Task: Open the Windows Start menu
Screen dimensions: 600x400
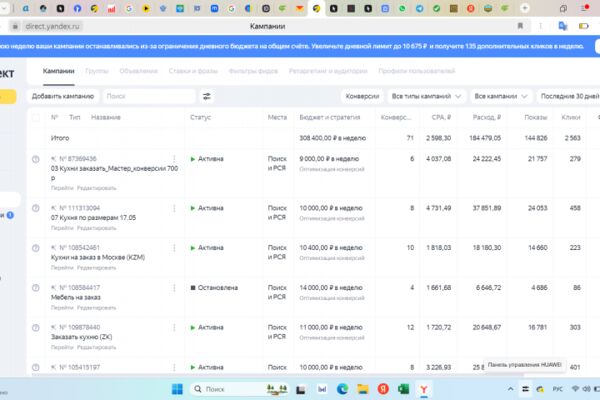Action: [x=177, y=389]
